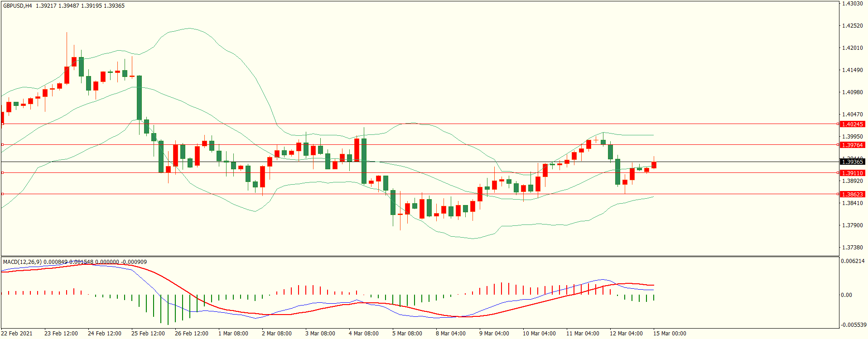Screen dimensions: 868x339
Task: Click the 2 Mar 08:00 time label
Action: tap(277, 334)
